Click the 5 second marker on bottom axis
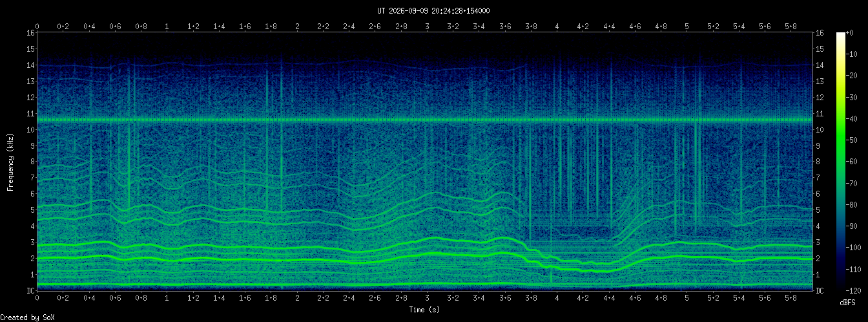 click(687, 299)
